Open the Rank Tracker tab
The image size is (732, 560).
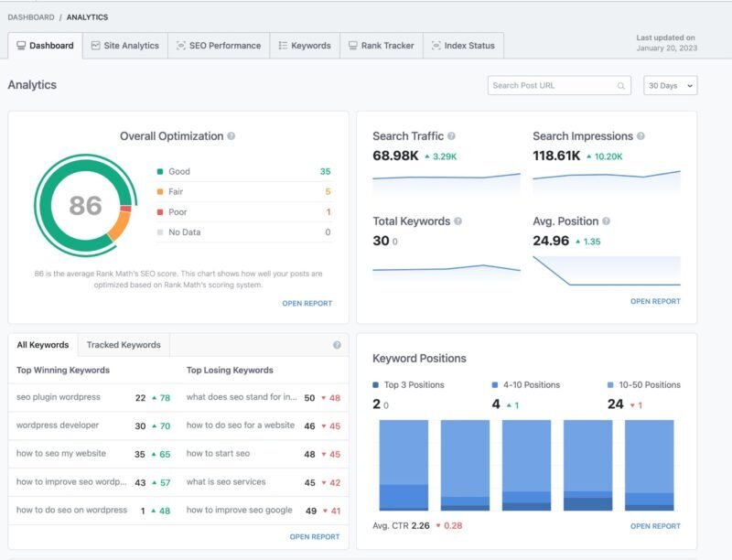pos(382,45)
